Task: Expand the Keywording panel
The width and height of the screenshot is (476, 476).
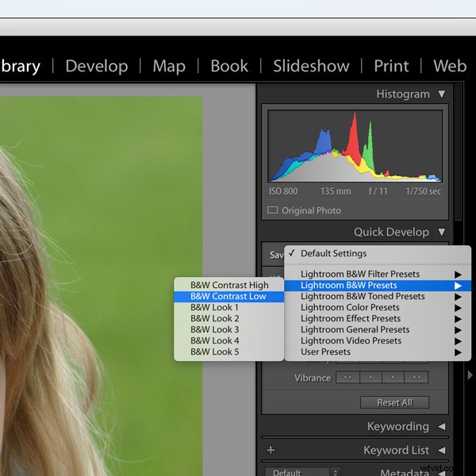Action: tap(442, 427)
